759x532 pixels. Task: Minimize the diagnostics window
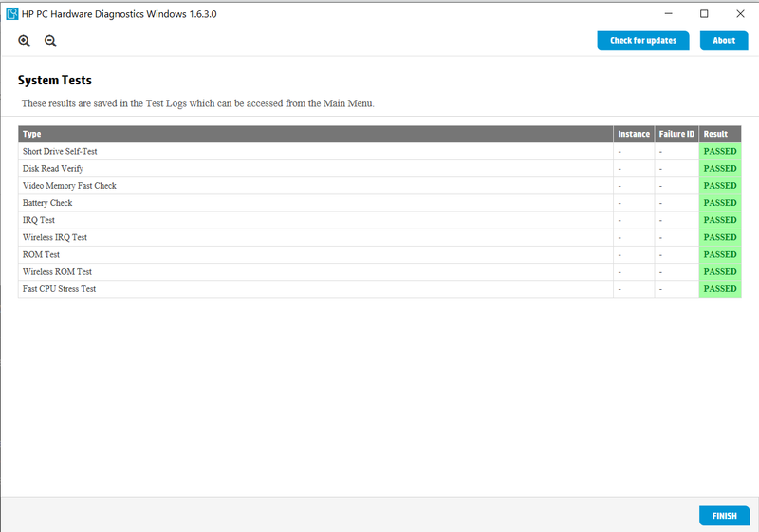[669, 14]
